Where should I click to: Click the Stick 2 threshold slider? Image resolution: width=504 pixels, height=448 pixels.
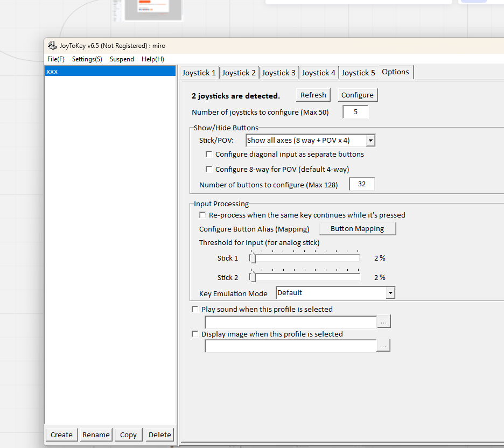pos(304,277)
